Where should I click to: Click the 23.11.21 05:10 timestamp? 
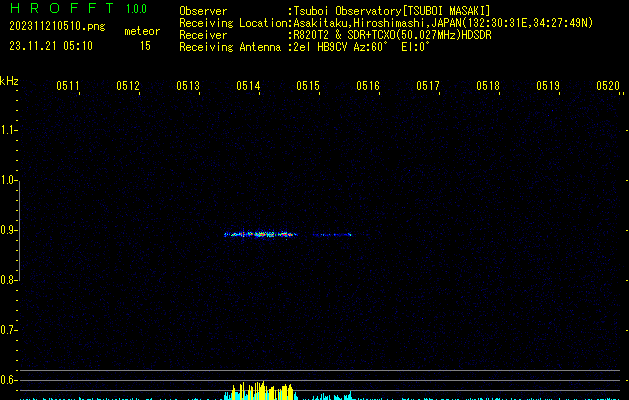tap(51, 46)
